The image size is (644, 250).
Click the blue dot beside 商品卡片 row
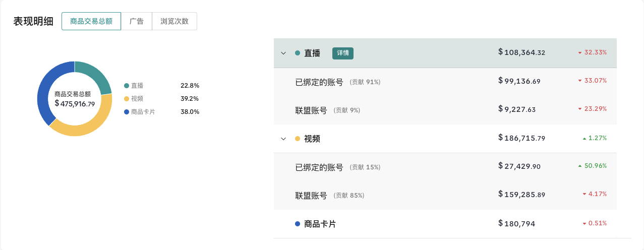coord(298,224)
